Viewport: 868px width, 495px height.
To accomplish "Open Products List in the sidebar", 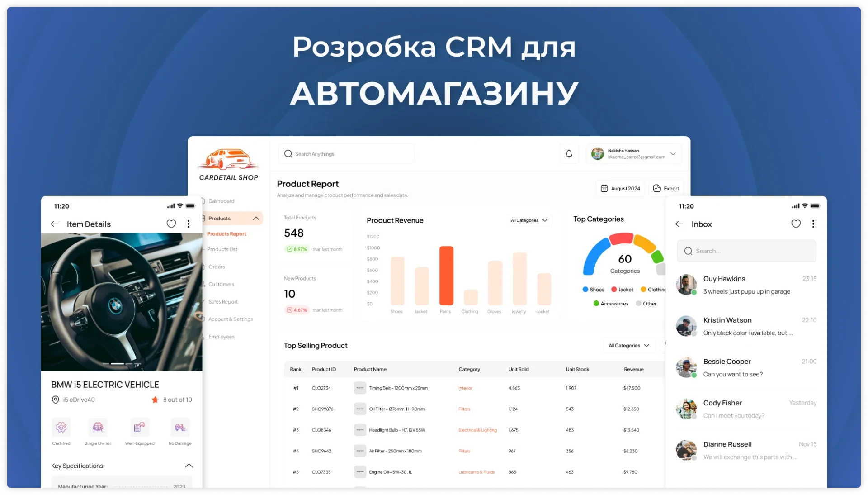I will click(x=222, y=249).
